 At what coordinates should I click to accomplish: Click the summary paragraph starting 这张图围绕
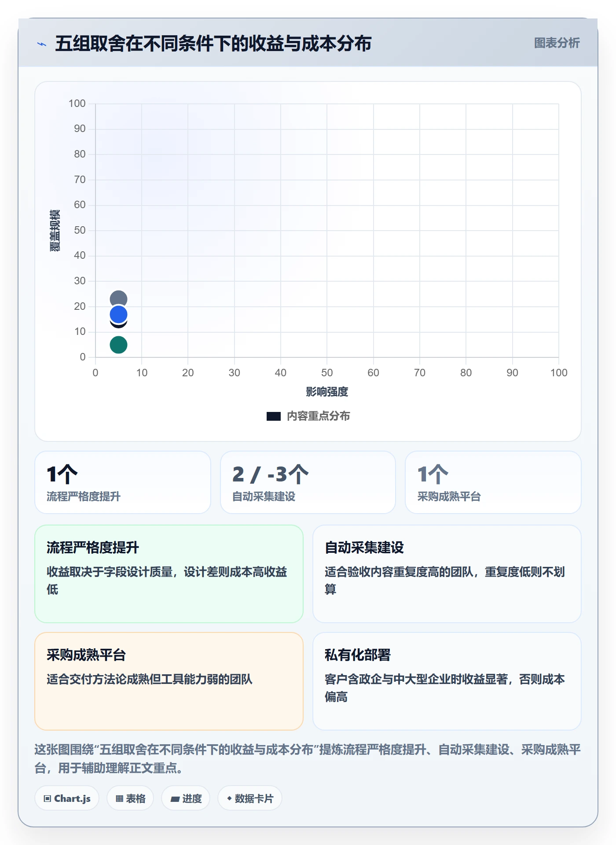click(x=308, y=759)
